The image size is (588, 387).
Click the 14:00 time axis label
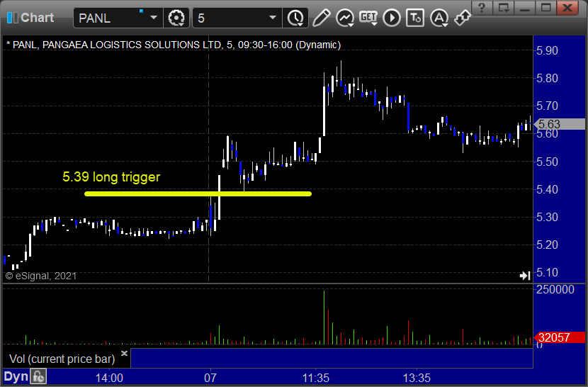(109, 378)
